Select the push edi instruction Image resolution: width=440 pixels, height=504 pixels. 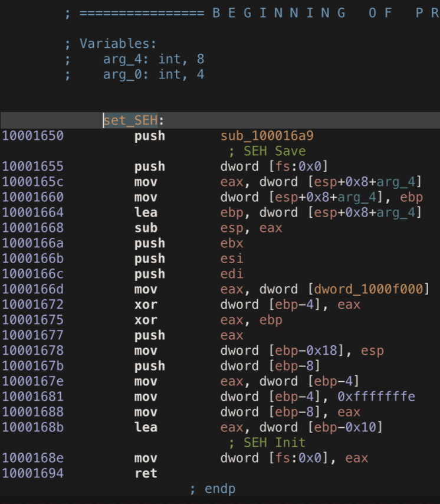(189, 274)
